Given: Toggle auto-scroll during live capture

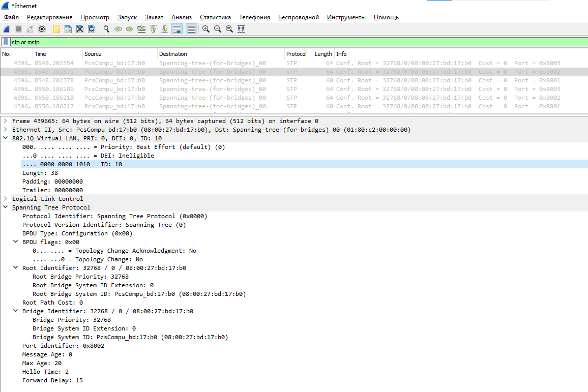Looking at the screenshot, I should 177,29.
